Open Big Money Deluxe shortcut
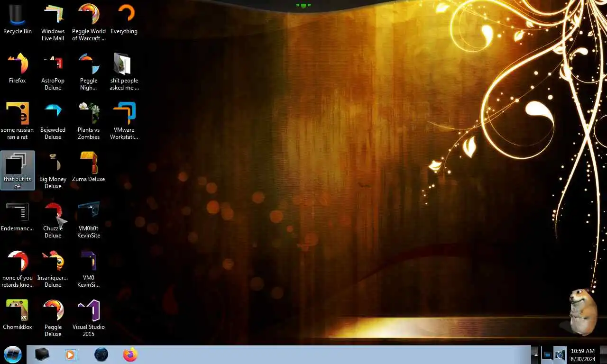The image size is (607, 364). tap(53, 171)
